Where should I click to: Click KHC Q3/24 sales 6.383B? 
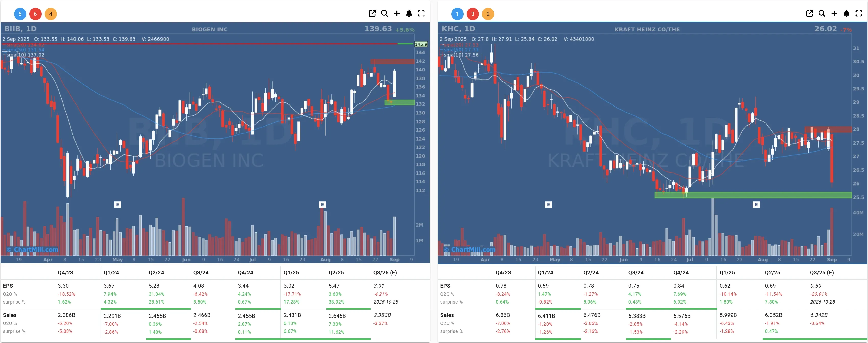pyautogui.click(x=637, y=316)
